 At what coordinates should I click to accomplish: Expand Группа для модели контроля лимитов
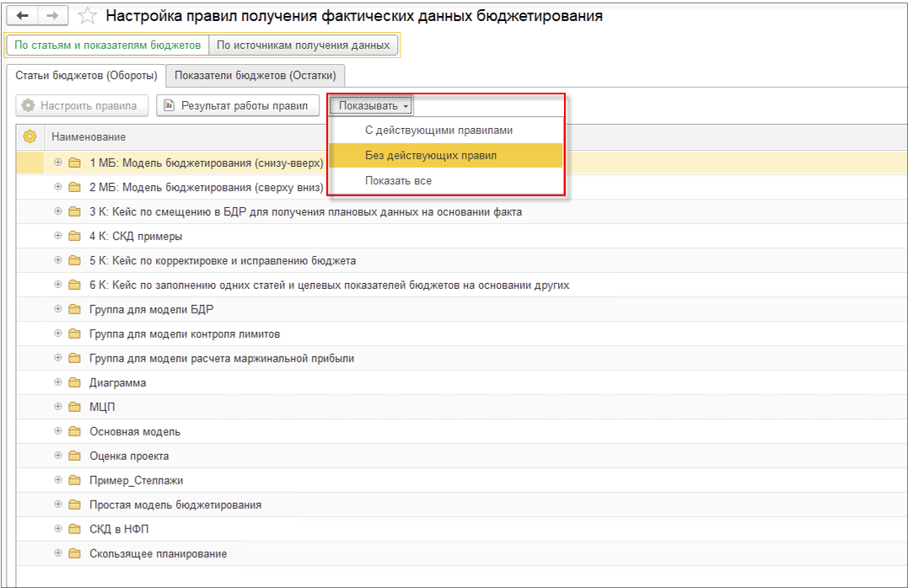click(58, 334)
